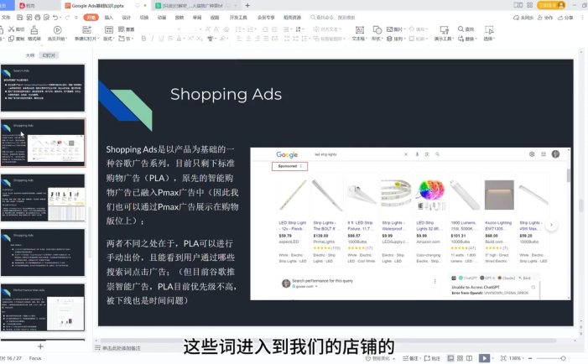
Task: Click the Print Preview icon
Action: (46, 18)
